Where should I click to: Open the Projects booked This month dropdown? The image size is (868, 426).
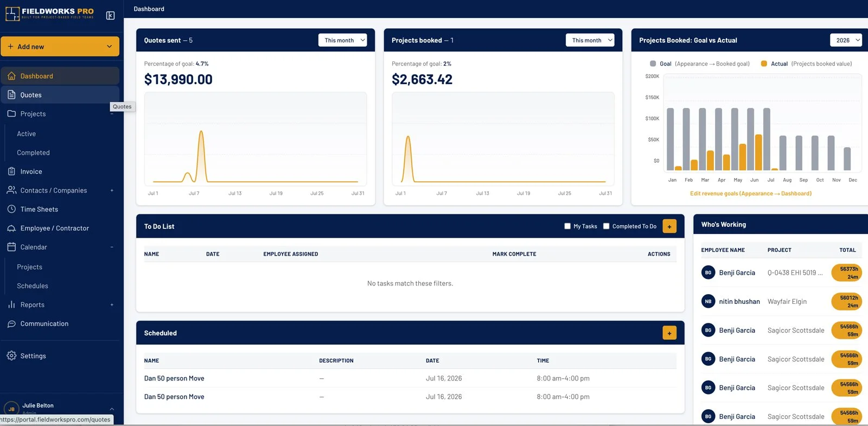tap(590, 40)
